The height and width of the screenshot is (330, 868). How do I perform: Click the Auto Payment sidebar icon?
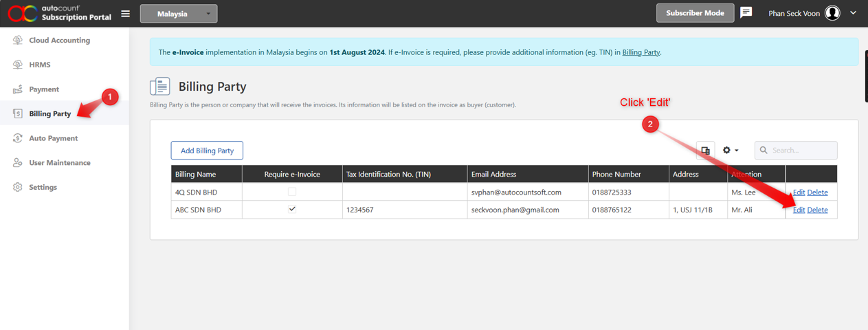click(18, 138)
